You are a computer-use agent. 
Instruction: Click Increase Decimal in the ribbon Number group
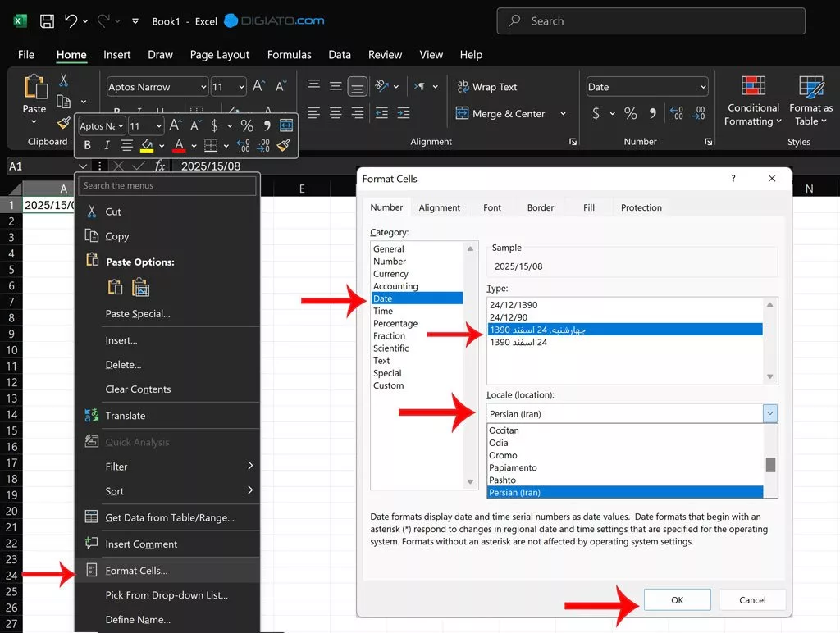coord(677,113)
